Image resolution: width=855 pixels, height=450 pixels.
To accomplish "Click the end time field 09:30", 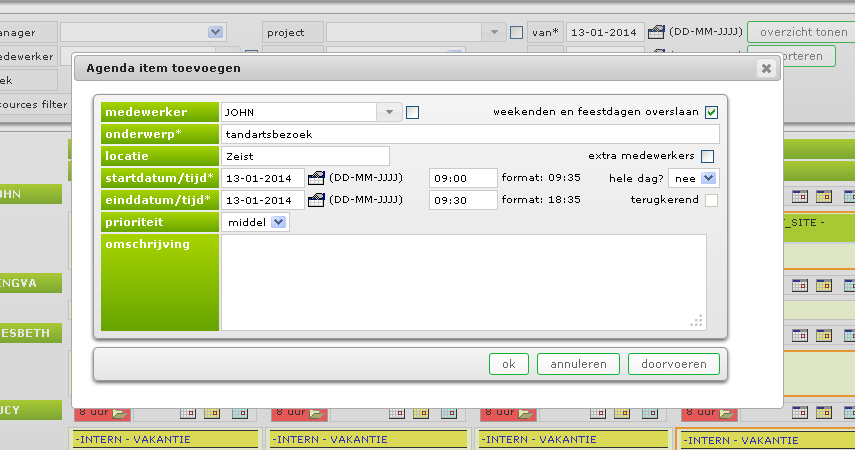I will click(x=463, y=200).
